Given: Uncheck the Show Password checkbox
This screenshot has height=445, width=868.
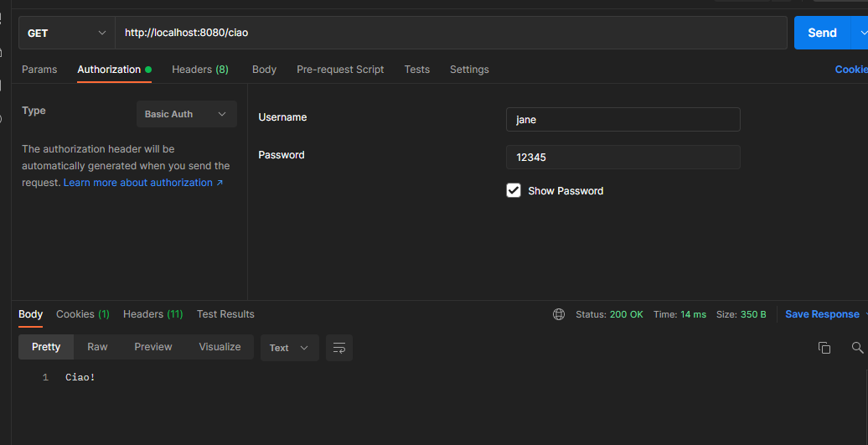Looking at the screenshot, I should click(x=513, y=190).
